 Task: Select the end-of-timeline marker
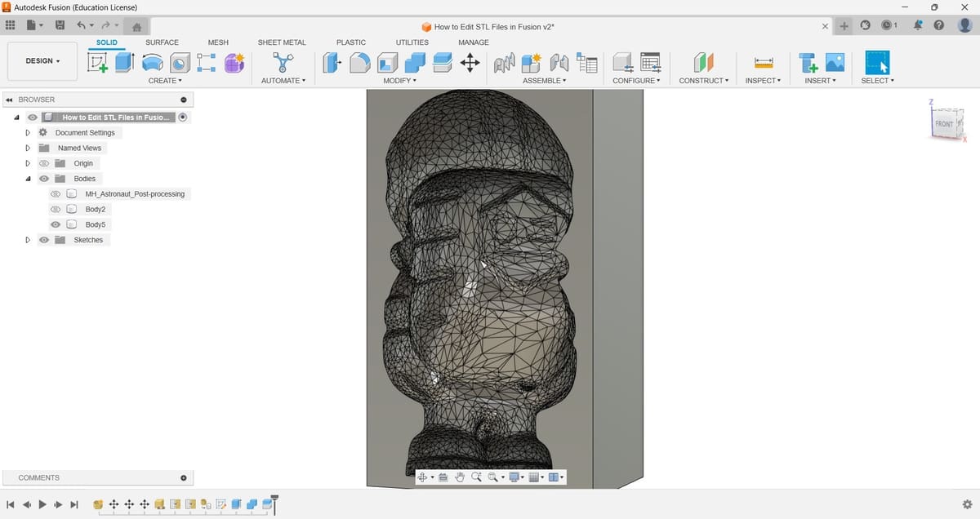(x=274, y=505)
